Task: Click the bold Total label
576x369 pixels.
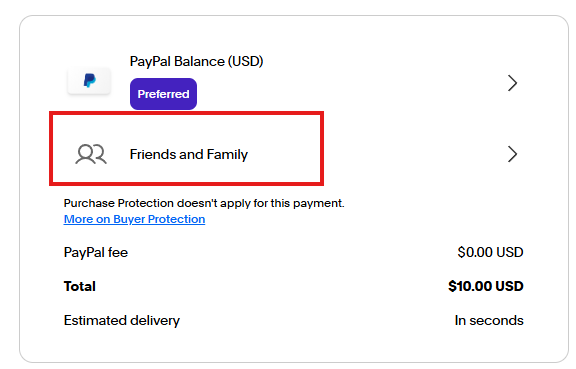Action: (80, 286)
